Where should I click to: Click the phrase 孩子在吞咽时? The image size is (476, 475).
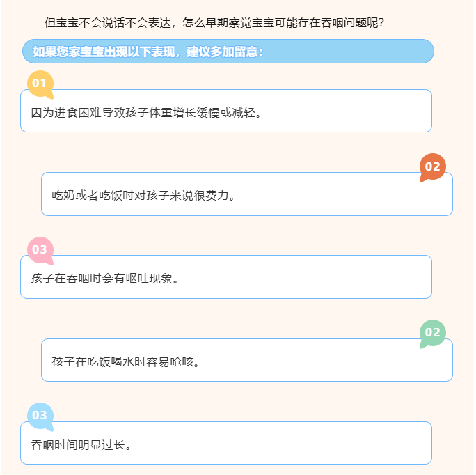pos(66,279)
